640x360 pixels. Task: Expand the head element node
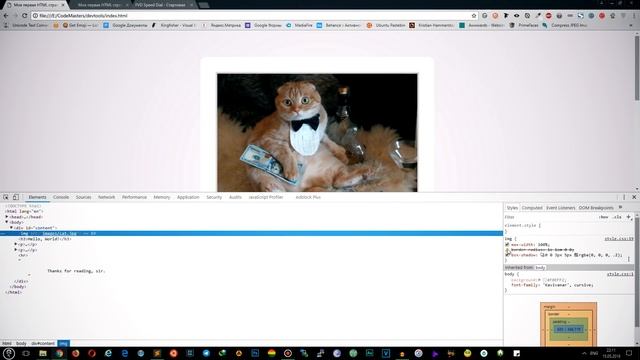tap(7, 217)
